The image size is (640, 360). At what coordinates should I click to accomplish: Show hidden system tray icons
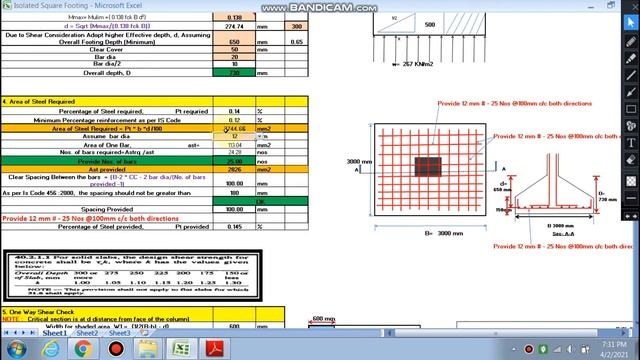[514, 349]
